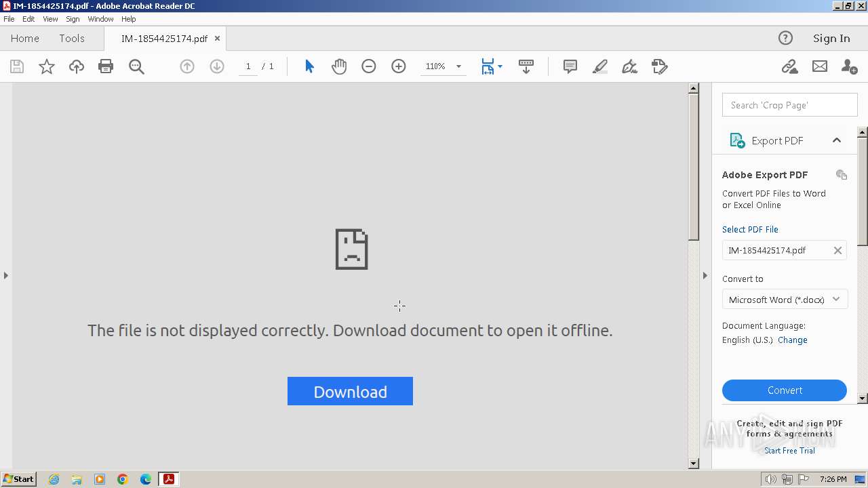Go to previous page arrow

187,66
